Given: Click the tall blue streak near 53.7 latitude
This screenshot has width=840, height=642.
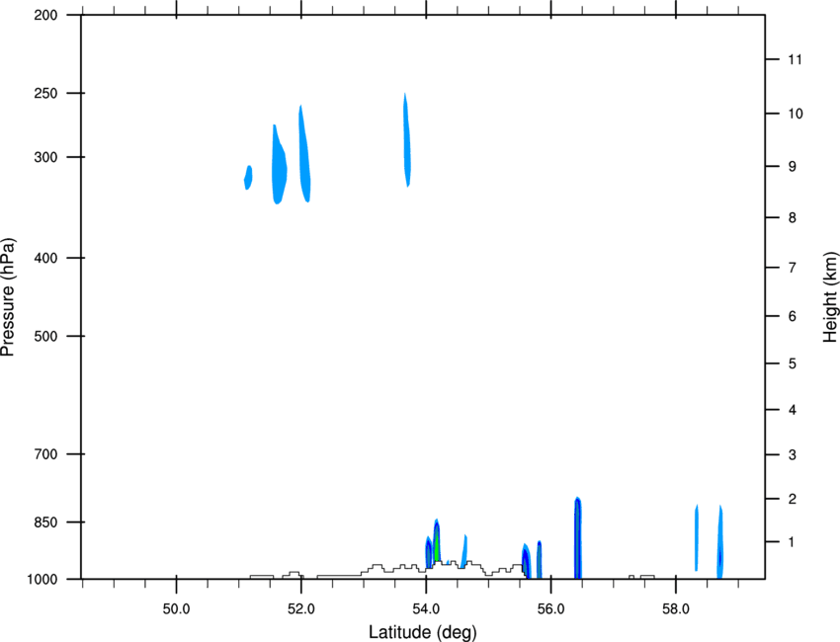Looking at the screenshot, I should point(407,140).
